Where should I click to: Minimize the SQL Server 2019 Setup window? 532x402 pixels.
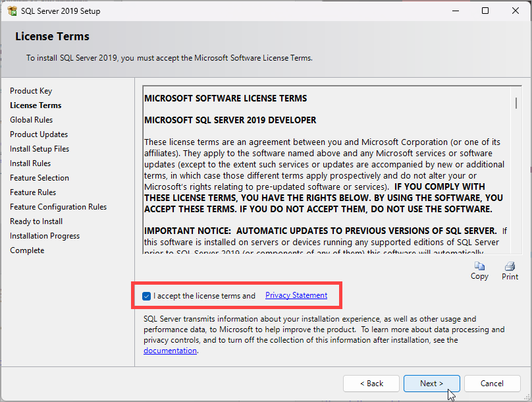(456, 11)
